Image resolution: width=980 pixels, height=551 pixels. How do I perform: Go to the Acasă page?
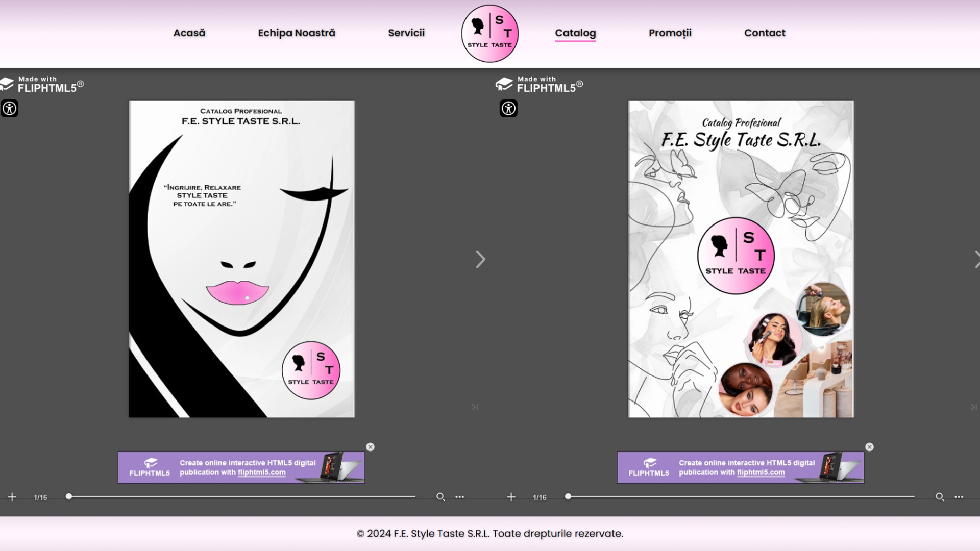(x=189, y=33)
